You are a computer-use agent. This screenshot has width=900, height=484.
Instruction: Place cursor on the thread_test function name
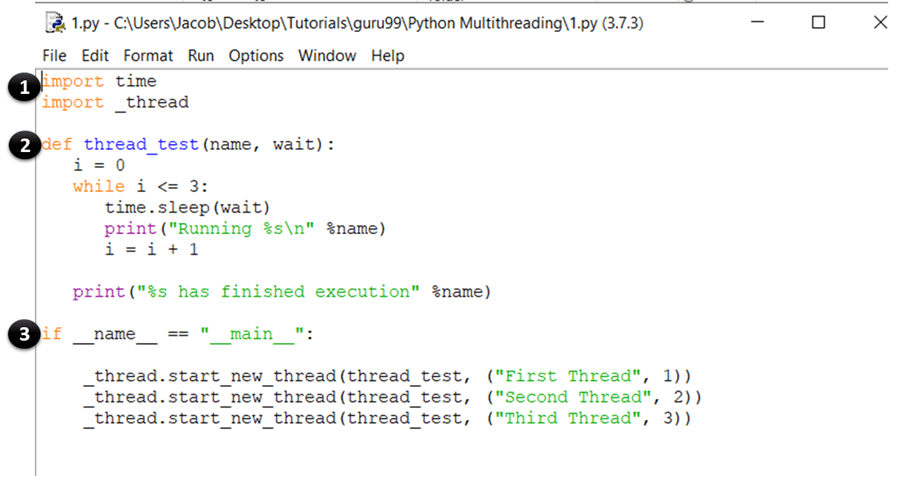click(x=142, y=145)
